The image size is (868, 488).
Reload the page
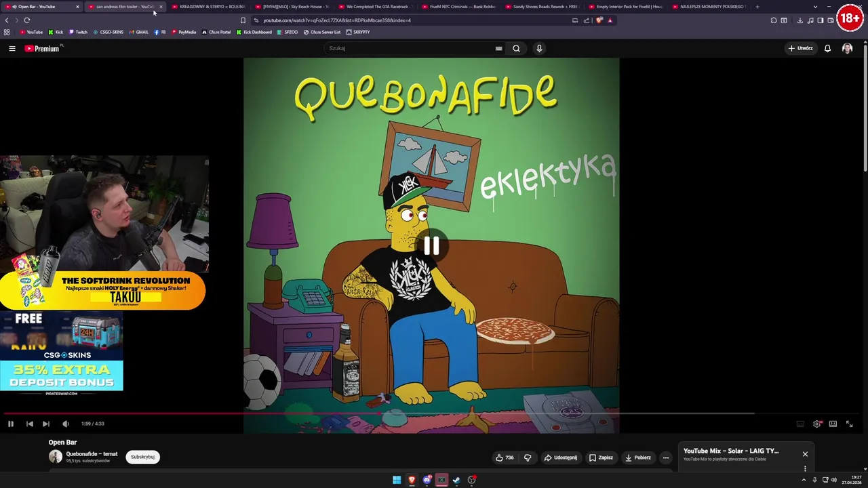[27, 20]
